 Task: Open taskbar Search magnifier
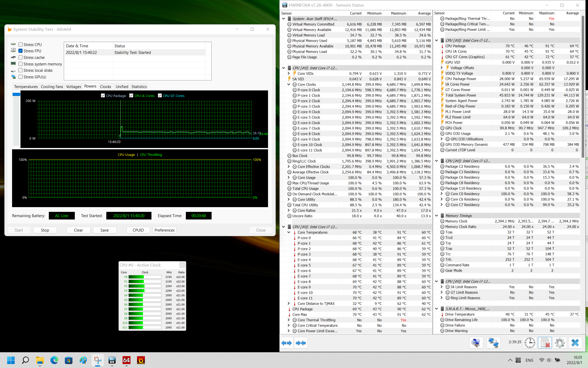pos(25,360)
